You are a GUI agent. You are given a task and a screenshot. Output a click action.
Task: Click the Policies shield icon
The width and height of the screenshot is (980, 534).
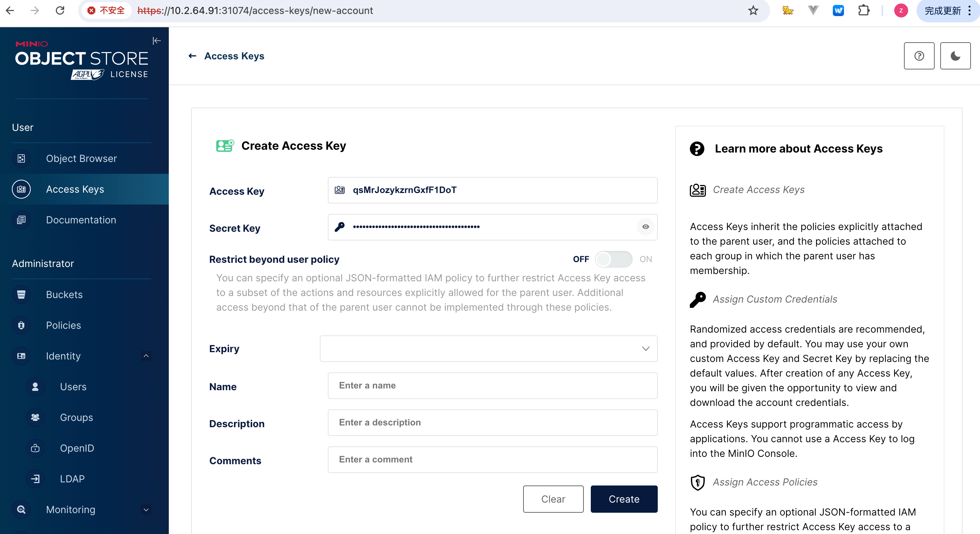point(21,325)
